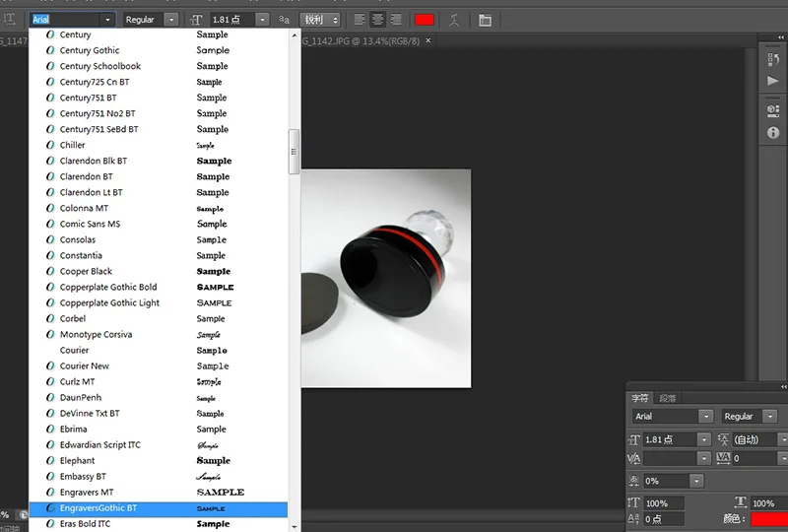Open the Actions panel play icon
The height and width of the screenshot is (532, 788).
(773, 81)
